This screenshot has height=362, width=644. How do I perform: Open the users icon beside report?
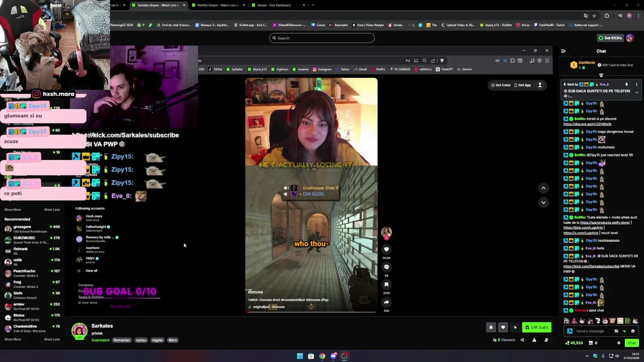click(546, 340)
